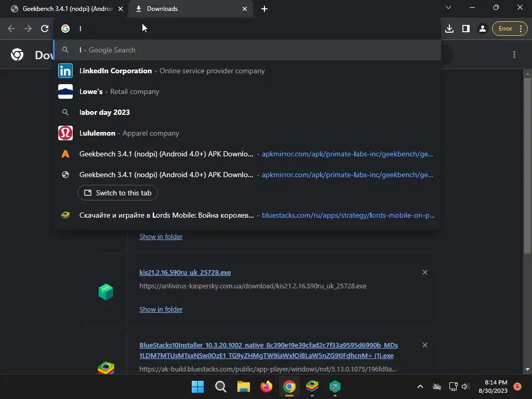This screenshot has width=532, height=399.
Task: Expand the tab search chevron
Action: click(448, 7)
